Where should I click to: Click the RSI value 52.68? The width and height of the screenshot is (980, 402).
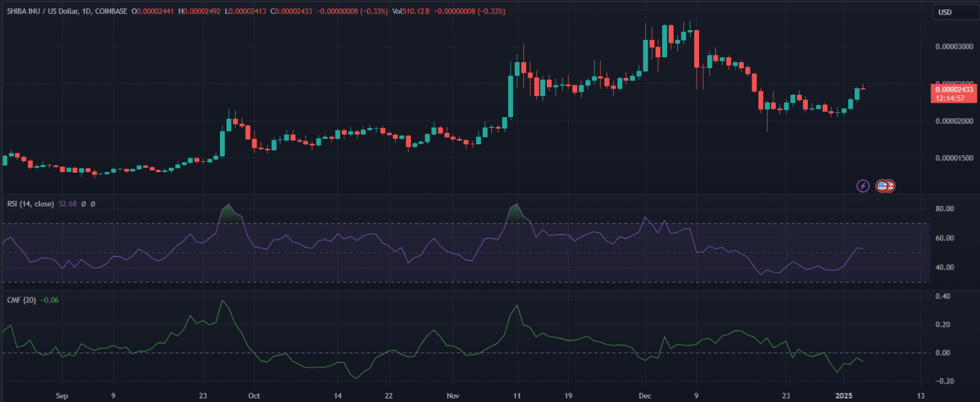[68, 204]
